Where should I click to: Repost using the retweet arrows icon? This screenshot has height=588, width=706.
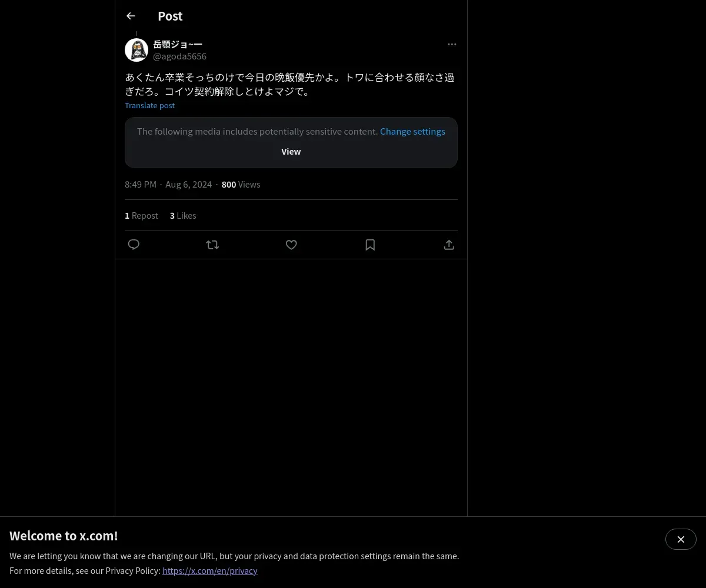[212, 245]
